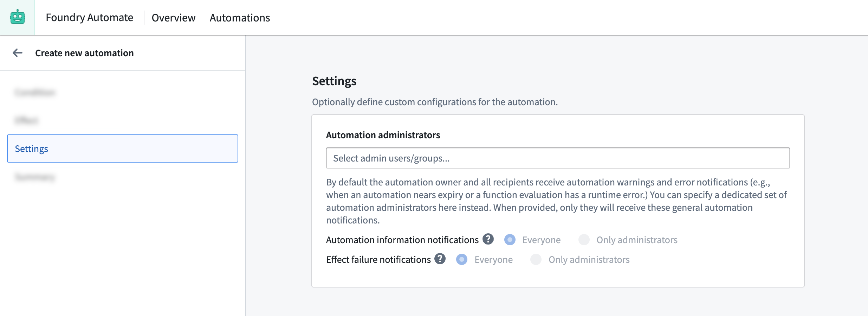Image resolution: width=868 pixels, height=316 pixels.
Task: Select Everyone for Automation information notifications
Action: tap(510, 240)
